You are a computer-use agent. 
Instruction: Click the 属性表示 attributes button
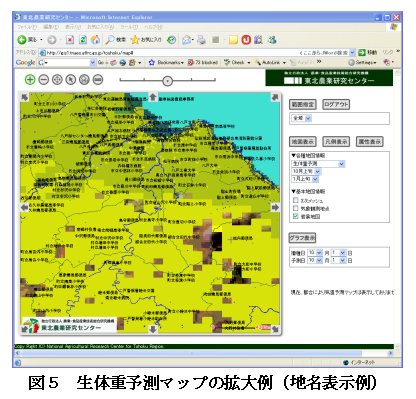point(369,142)
